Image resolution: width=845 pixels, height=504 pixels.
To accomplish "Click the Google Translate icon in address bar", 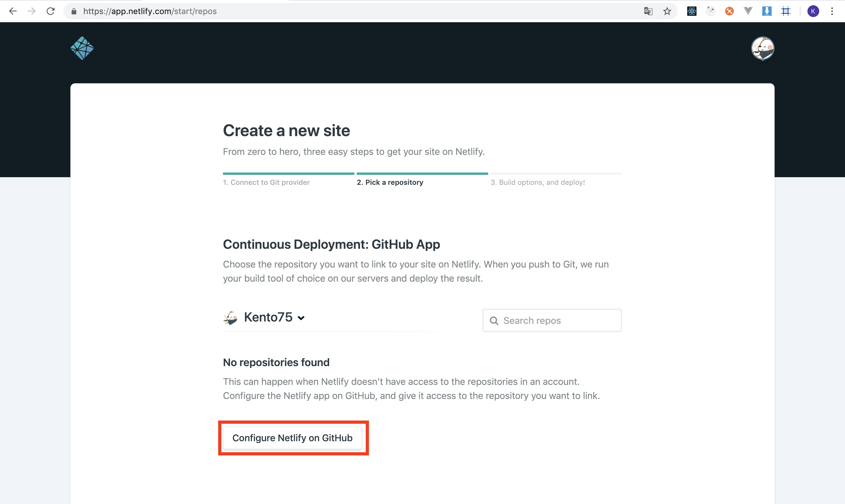I will click(648, 11).
